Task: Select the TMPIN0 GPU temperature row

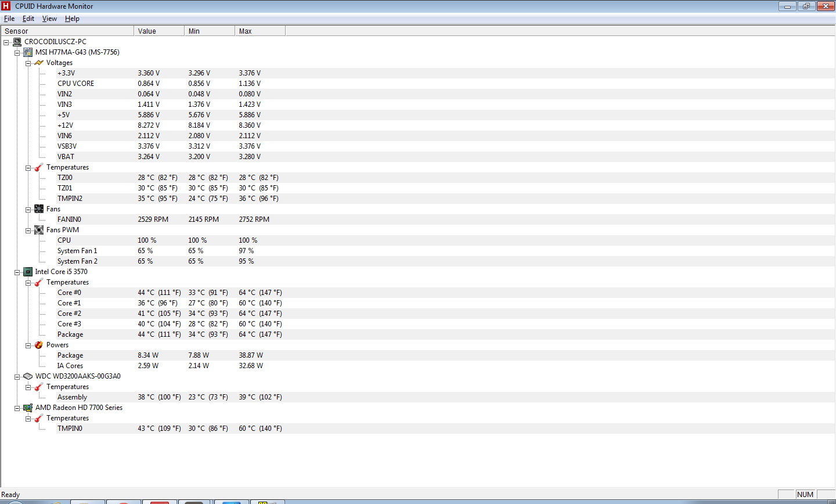Action: 445,429
